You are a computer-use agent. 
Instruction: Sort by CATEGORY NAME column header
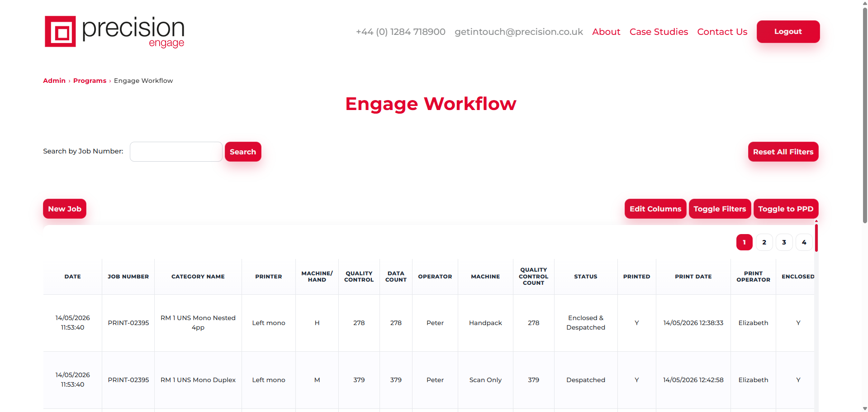pyautogui.click(x=198, y=277)
